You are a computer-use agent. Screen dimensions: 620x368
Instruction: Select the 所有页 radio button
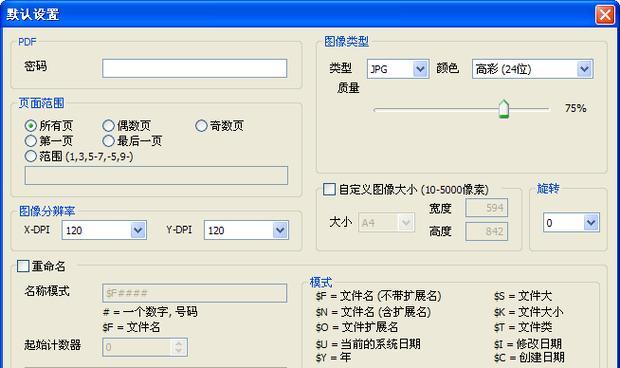point(31,126)
